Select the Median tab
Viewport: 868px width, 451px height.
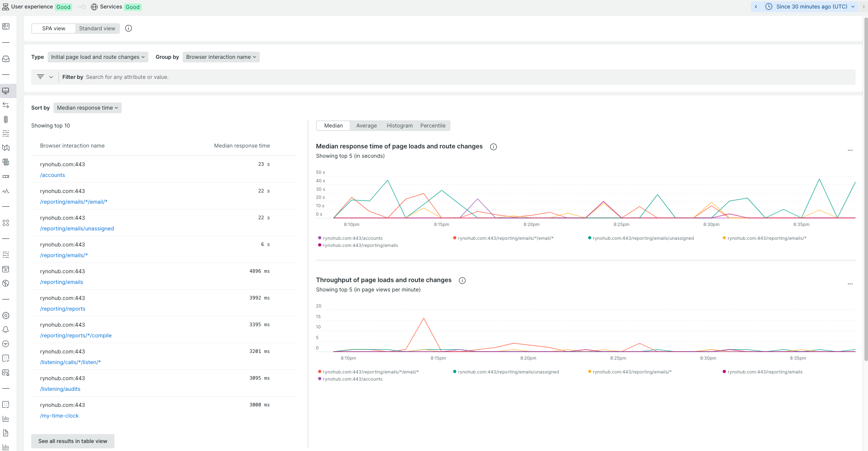(x=333, y=126)
